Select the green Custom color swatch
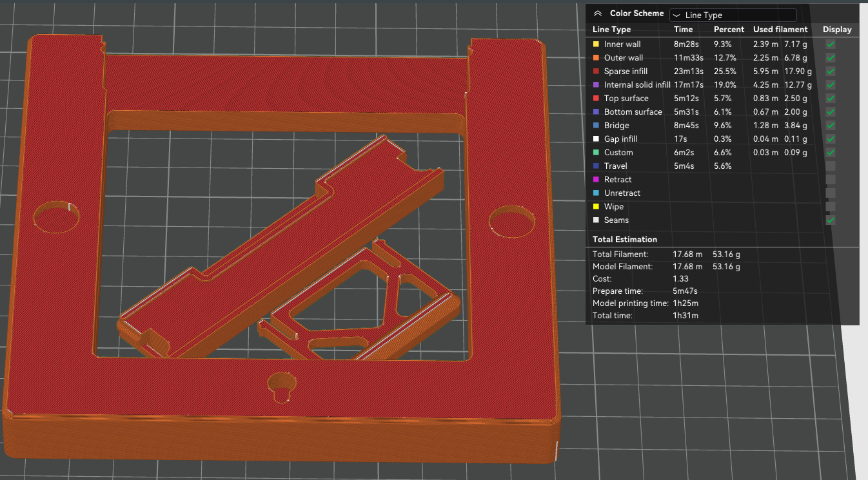The width and height of the screenshot is (868, 480). 596,153
